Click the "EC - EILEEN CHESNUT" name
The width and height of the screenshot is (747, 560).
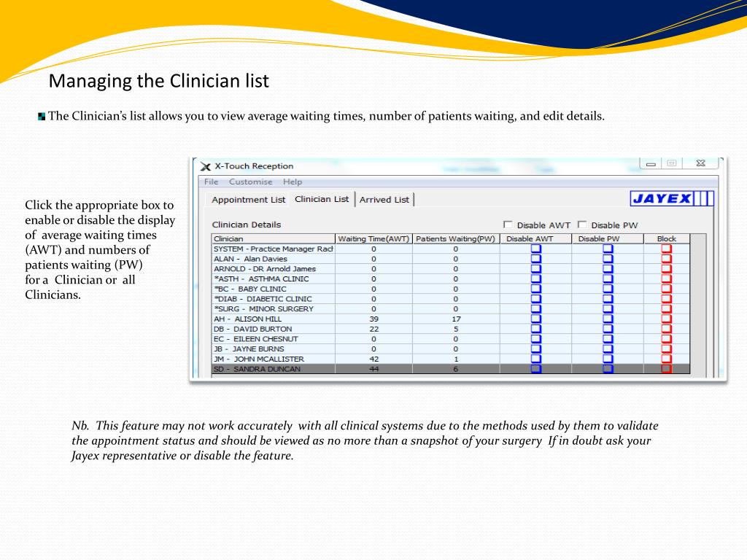coord(256,338)
